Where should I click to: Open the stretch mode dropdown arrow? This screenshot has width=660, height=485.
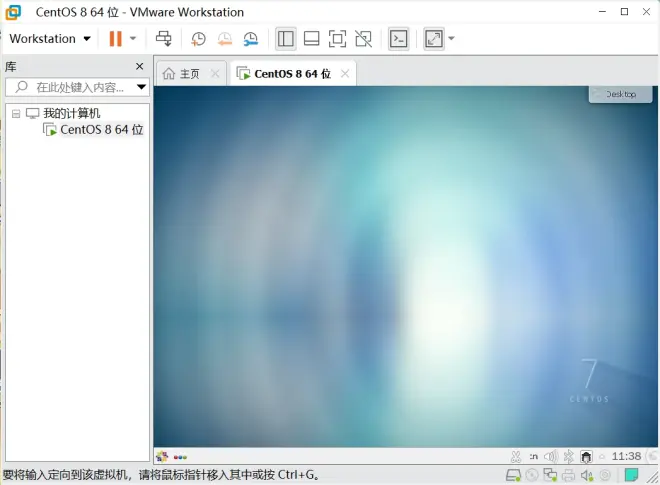pos(451,39)
